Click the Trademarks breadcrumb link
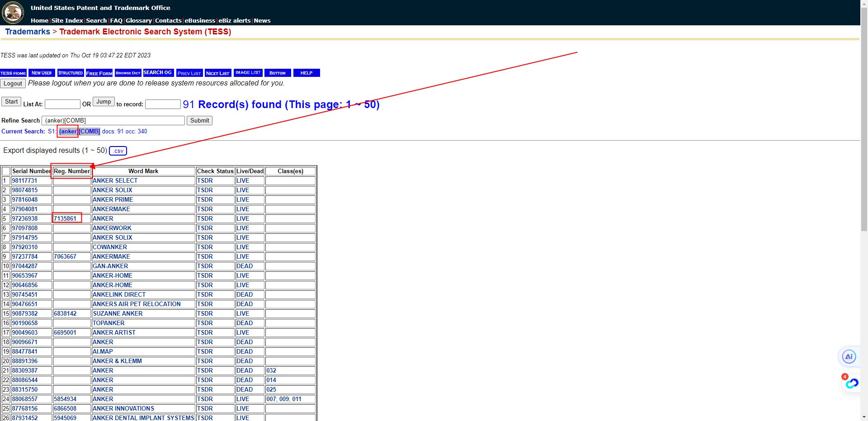 [x=28, y=32]
